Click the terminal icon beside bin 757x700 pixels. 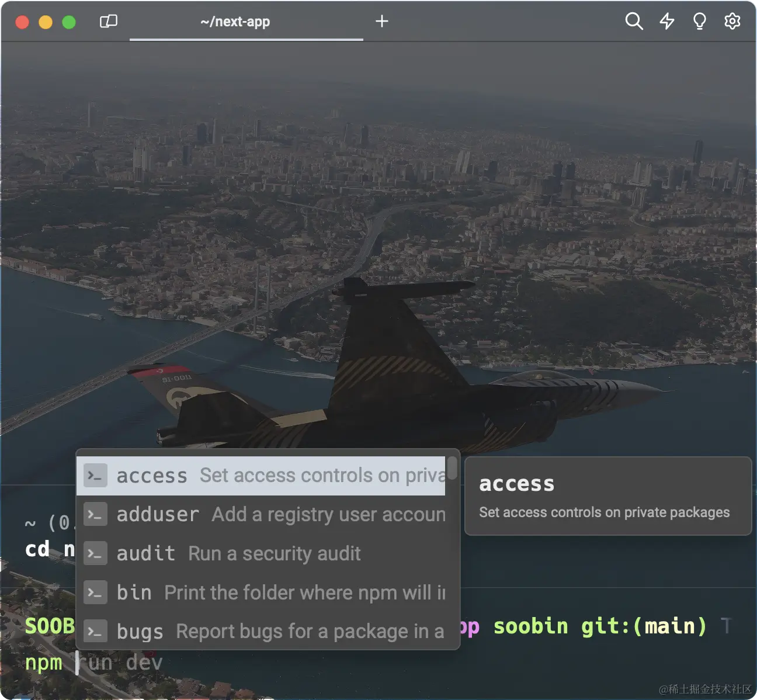[x=95, y=592]
